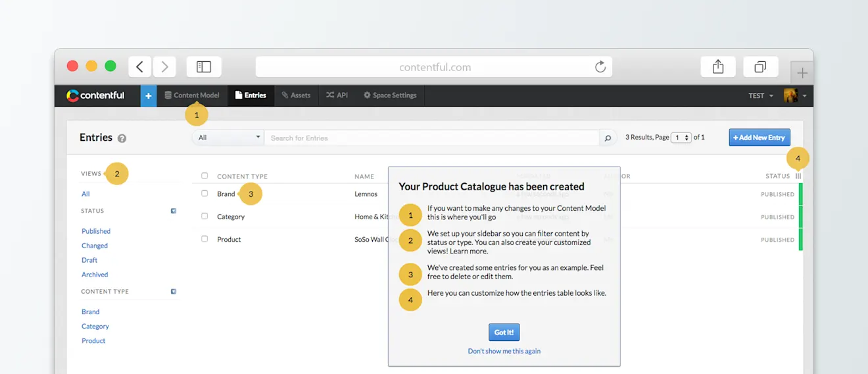Click the contentful.com address bar

coord(434,67)
